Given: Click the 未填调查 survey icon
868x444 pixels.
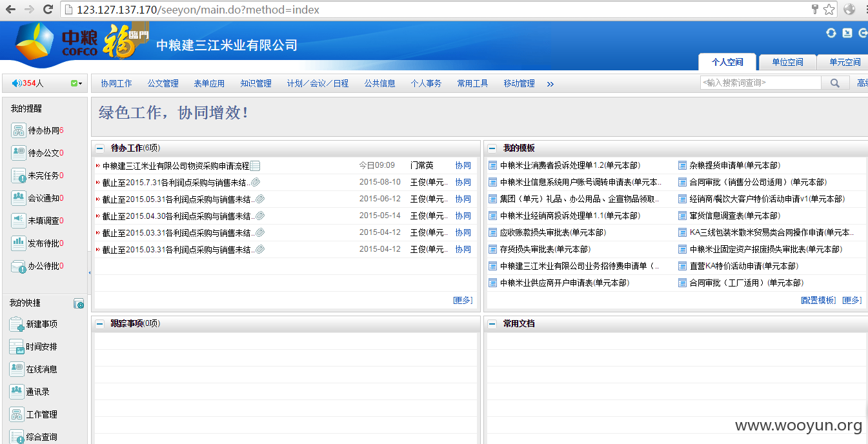Looking at the screenshot, I should [x=18, y=221].
